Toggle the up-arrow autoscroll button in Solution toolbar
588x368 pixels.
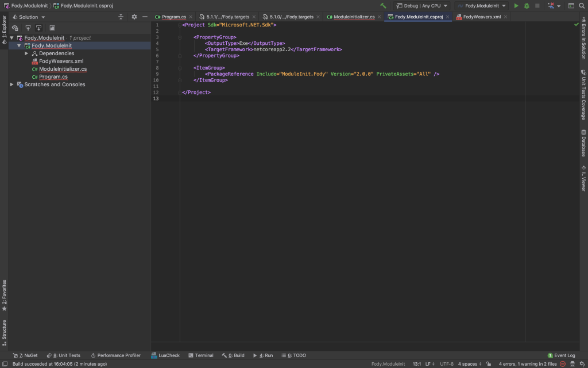pos(28,28)
